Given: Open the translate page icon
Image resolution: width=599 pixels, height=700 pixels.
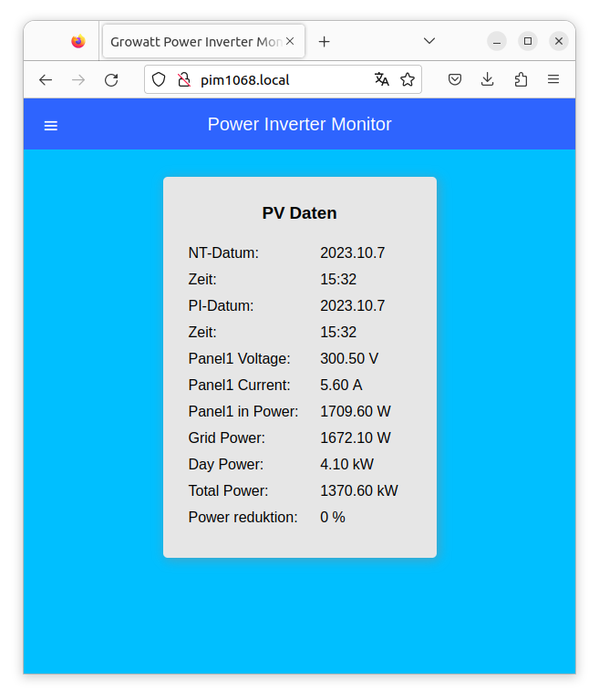Looking at the screenshot, I should [381, 79].
